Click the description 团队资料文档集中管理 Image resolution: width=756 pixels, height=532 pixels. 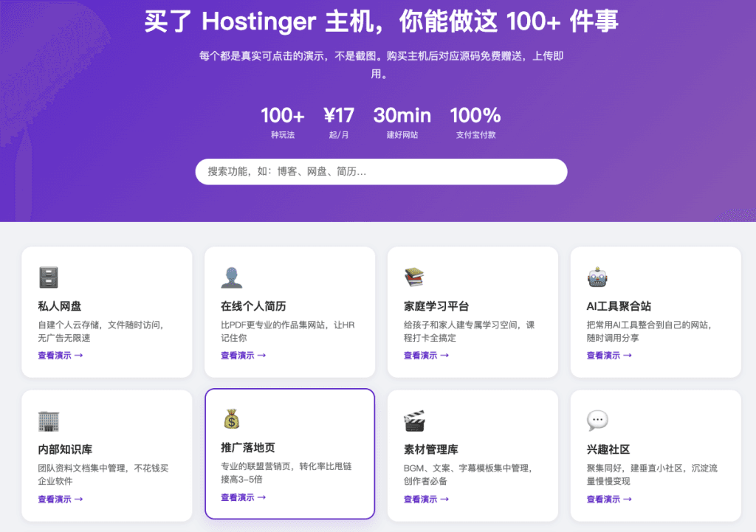(x=103, y=474)
